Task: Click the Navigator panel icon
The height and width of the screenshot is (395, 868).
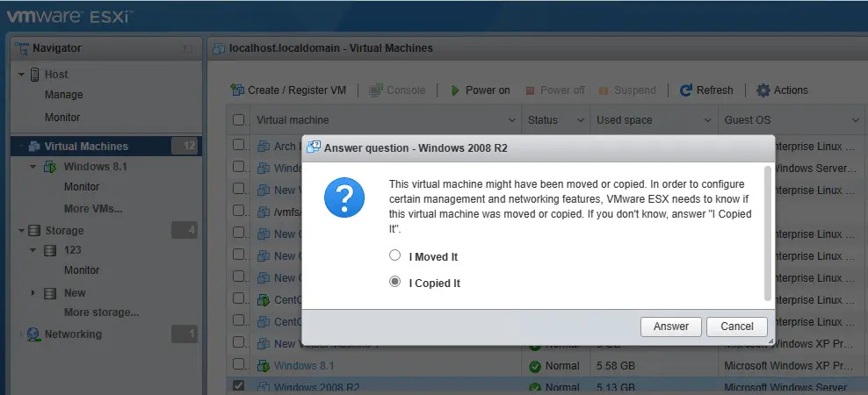Action: 22,48
